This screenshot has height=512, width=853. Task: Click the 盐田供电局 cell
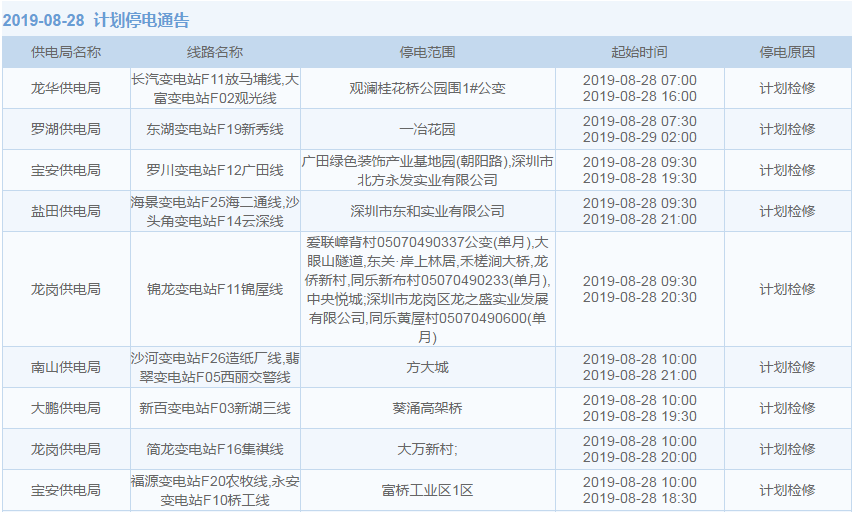tap(66, 211)
